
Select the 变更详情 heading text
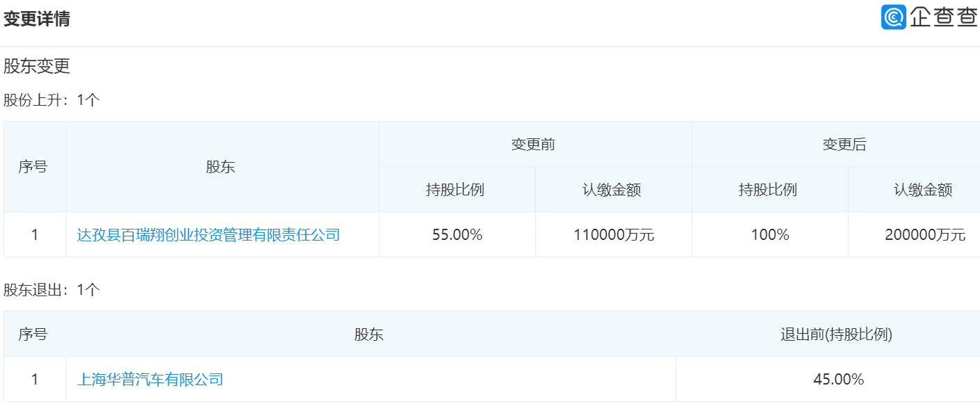(37, 19)
